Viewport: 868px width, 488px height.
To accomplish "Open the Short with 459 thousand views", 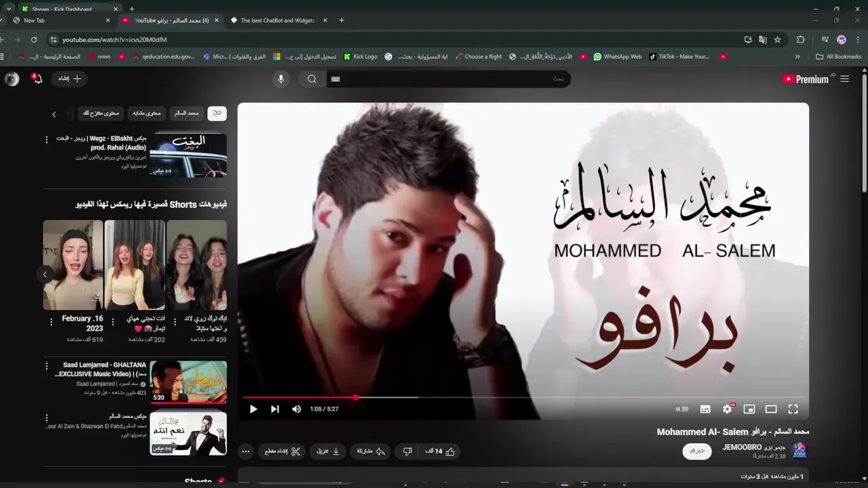I will (197, 265).
